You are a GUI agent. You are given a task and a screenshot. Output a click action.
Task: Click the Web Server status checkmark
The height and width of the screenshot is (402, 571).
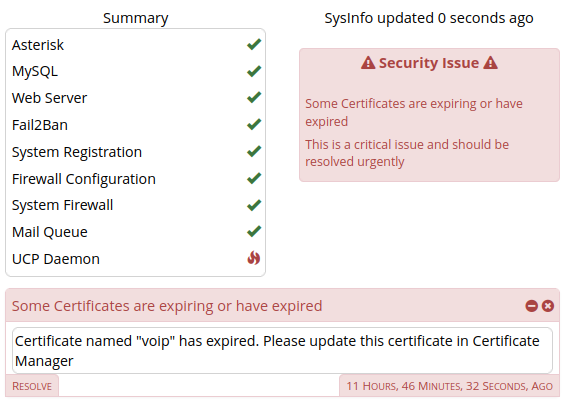[254, 97]
